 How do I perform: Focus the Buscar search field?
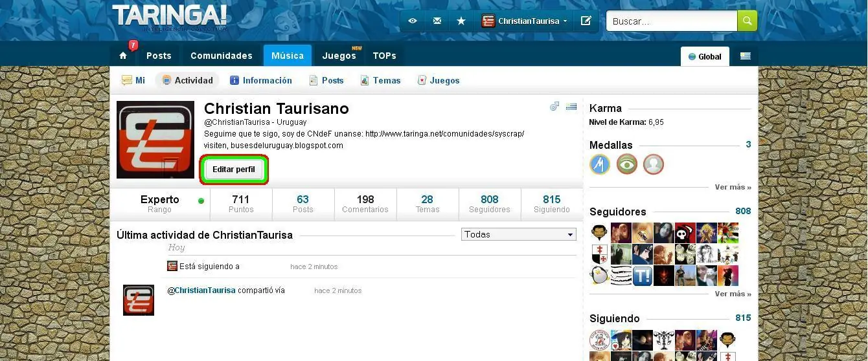[671, 21]
